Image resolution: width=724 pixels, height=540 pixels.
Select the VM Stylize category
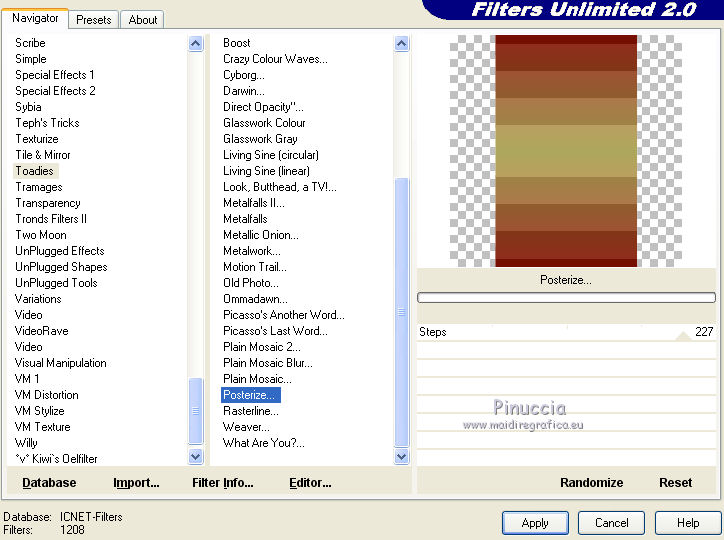tap(40, 411)
